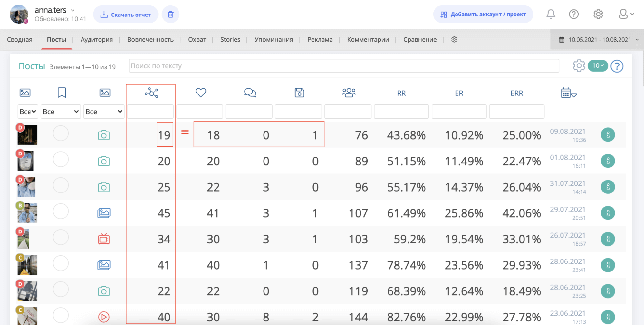Click the trash delete icon near report button
The height and width of the screenshot is (325, 644).
pos(170,15)
